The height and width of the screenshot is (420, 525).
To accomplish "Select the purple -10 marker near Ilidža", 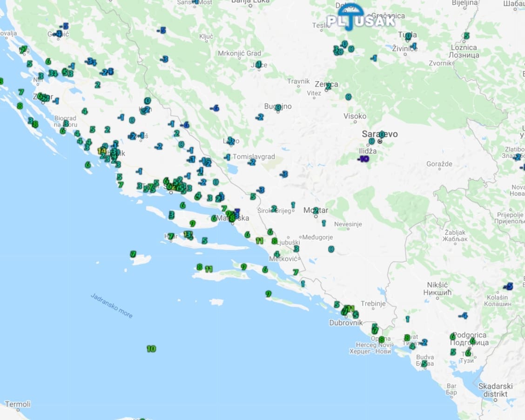I will tap(363, 159).
